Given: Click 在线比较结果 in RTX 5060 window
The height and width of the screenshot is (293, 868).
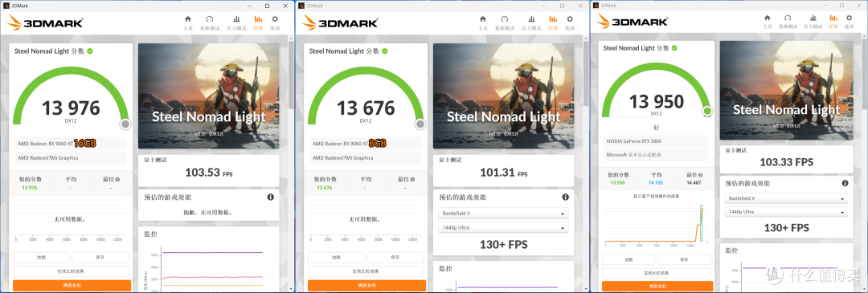Looking at the screenshot, I should pyautogui.click(x=657, y=273).
